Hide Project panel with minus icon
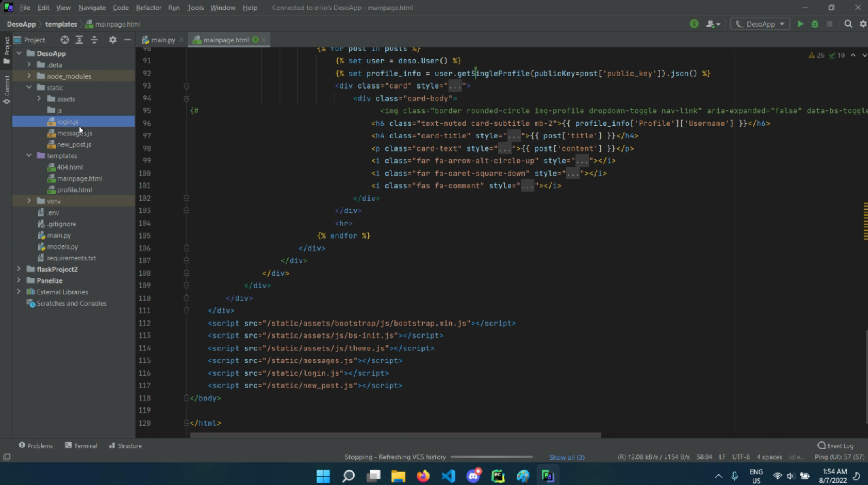868x485 pixels. 127,40
